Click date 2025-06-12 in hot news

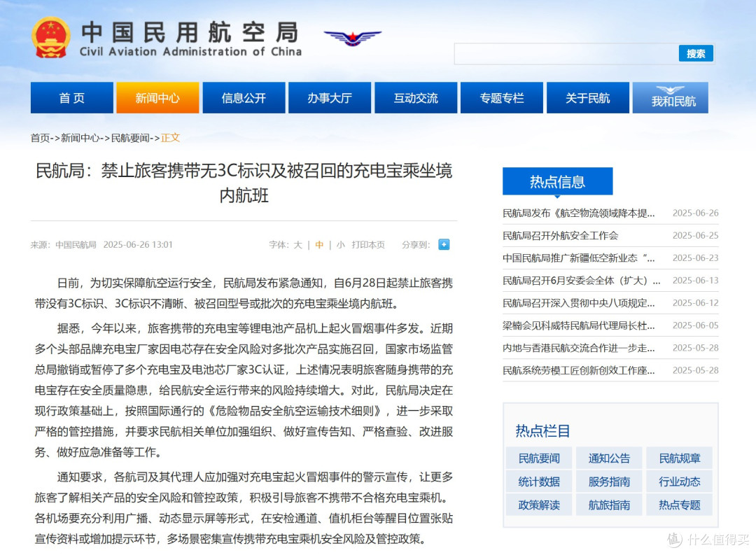click(695, 303)
